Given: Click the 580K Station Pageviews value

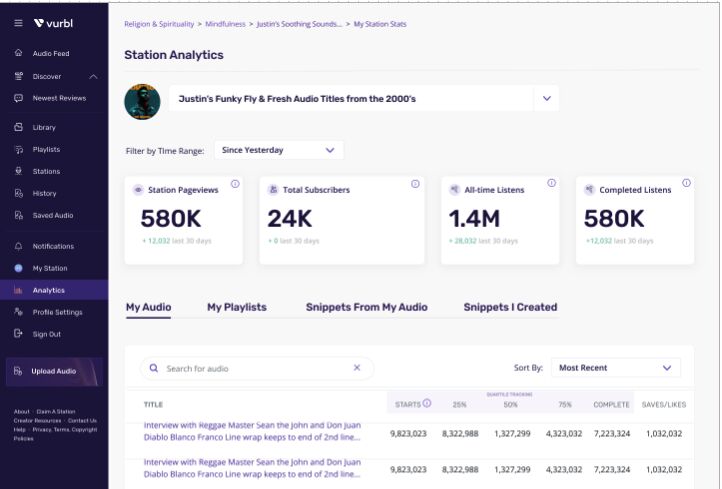Looking at the screenshot, I should click(x=171, y=218).
